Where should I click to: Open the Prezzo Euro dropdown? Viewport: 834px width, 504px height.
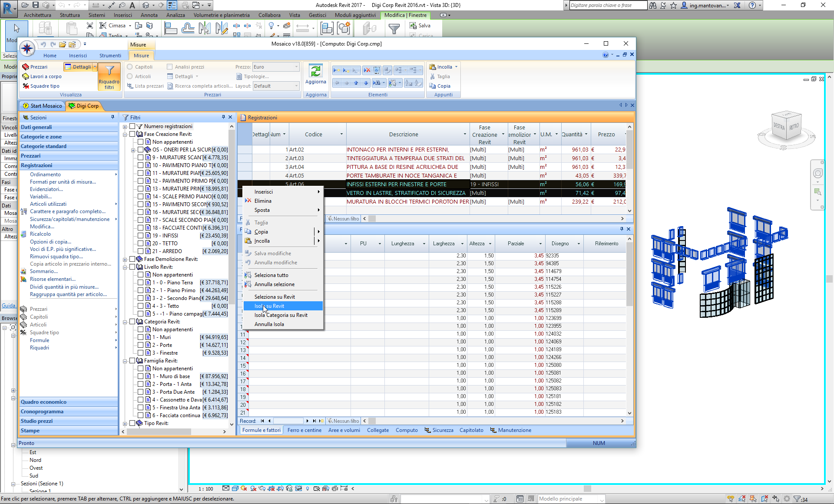coord(297,67)
